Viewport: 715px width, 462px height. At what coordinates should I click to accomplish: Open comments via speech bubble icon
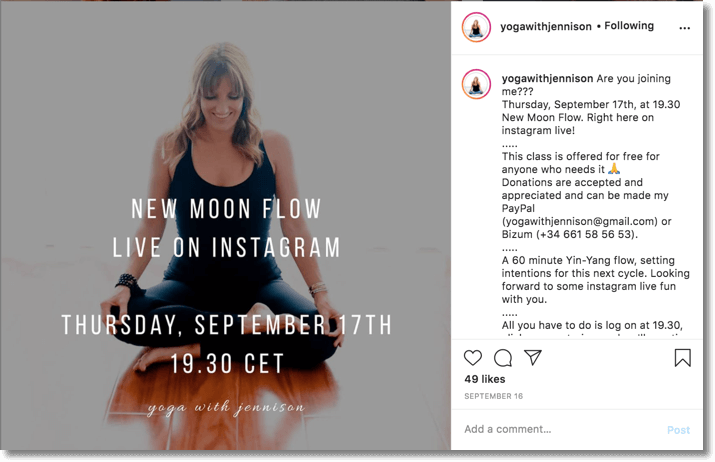(x=503, y=358)
